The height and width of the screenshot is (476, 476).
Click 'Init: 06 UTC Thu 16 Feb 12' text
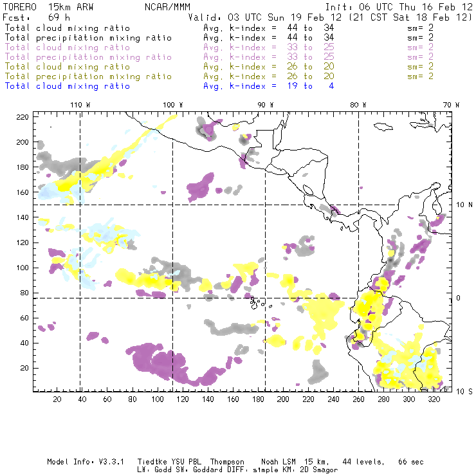point(399,7)
